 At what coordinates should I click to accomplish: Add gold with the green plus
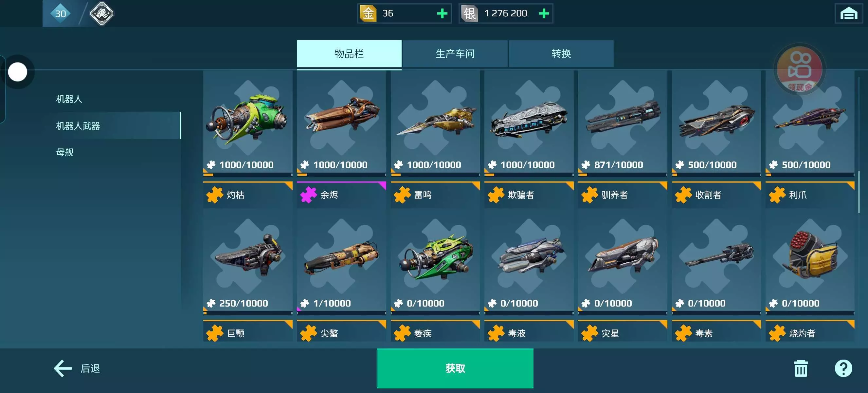pos(442,13)
